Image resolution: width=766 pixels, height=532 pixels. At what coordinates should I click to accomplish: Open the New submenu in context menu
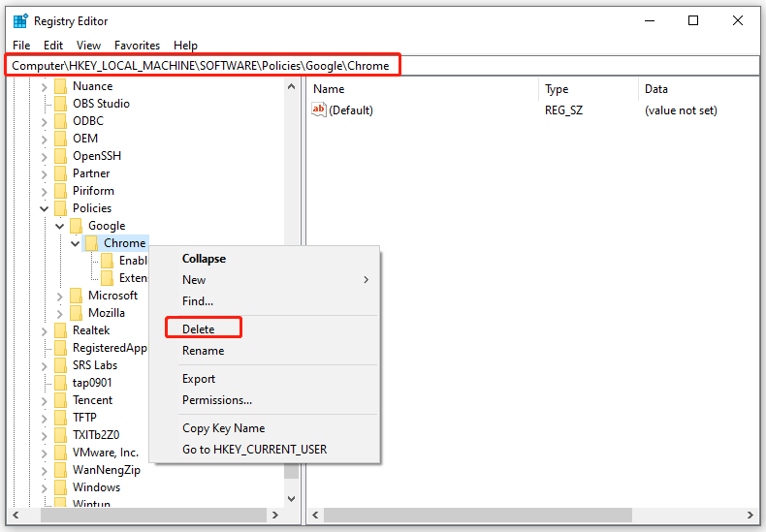coord(265,280)
